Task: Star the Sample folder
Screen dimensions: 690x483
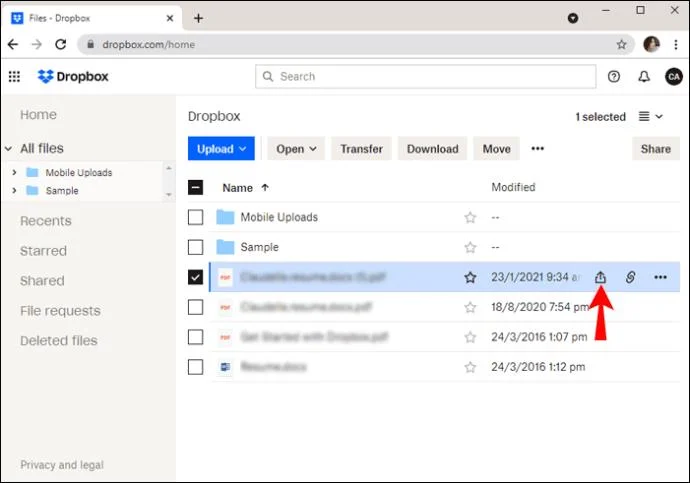Action: [470, 247]
